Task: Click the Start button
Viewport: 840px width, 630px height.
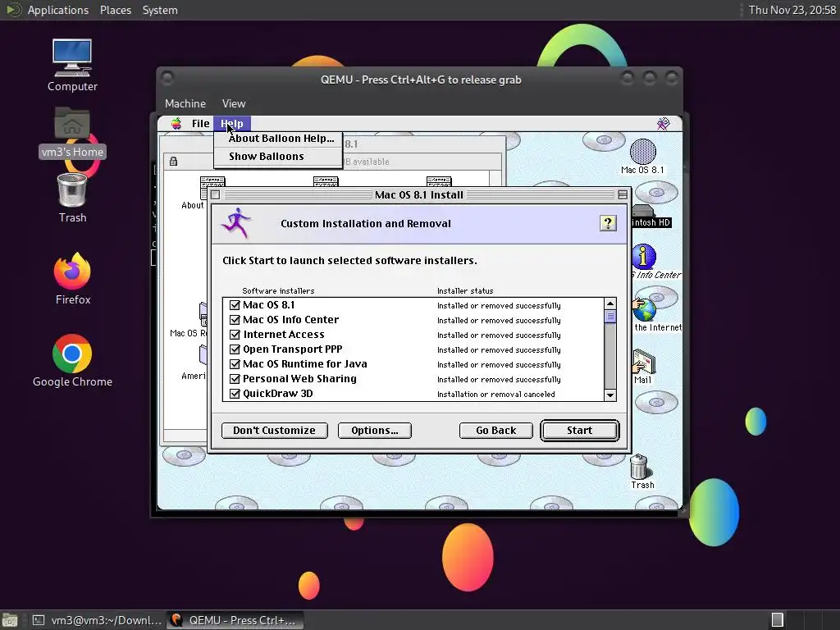Action: coord(580,430)
